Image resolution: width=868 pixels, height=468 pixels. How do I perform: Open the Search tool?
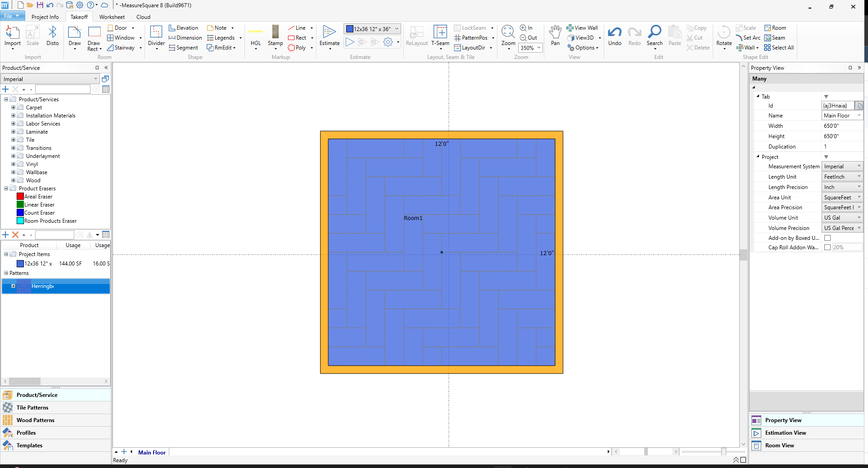pyautogui.click(x=655, y=35)
